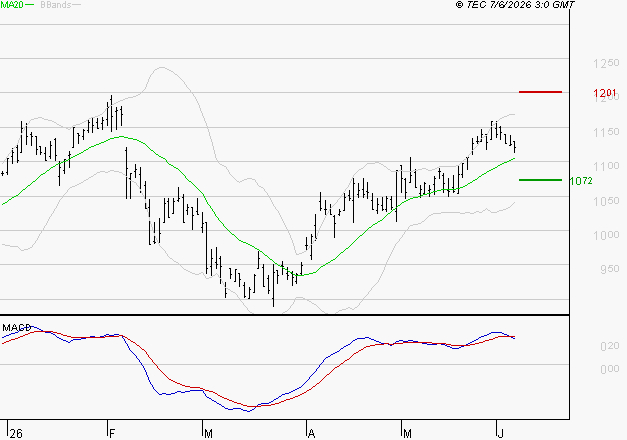Click the MA20 legend label
Image resolution: width=627 pixels, height=440 pixels.
[12, 5]
